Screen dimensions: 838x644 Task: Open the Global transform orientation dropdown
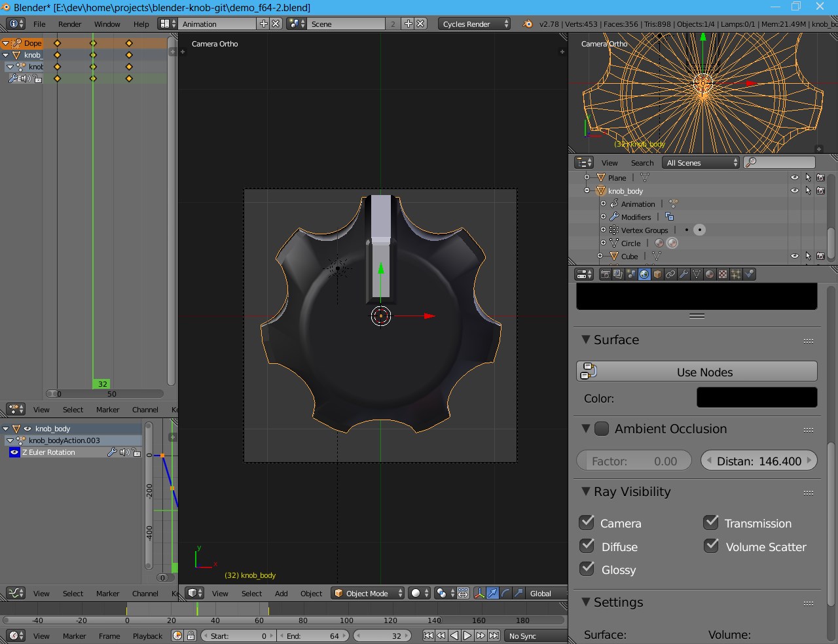(x=547, y=593)
